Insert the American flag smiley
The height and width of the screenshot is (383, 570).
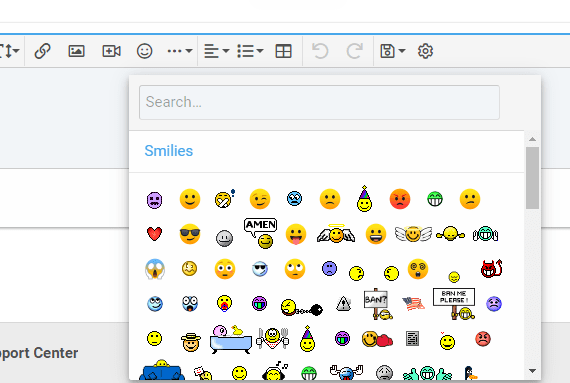tap(413, 304)
